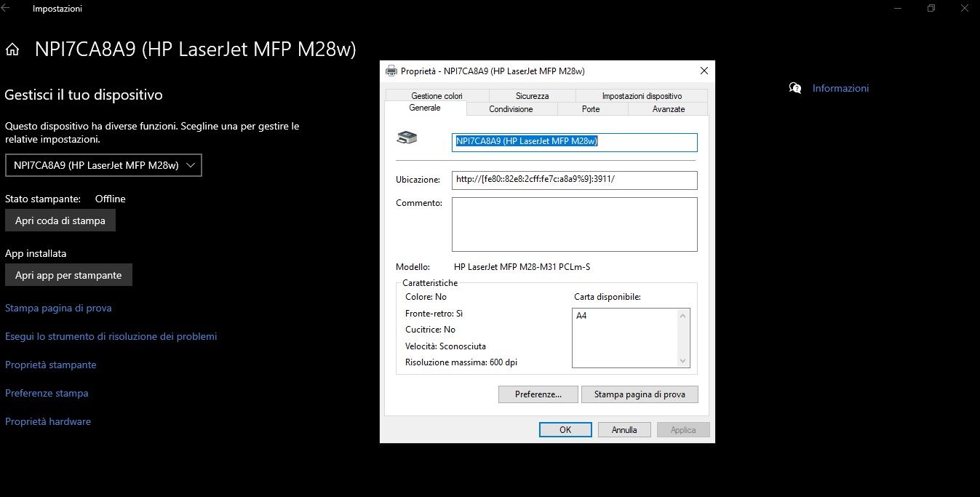Open the Avanzate tab
Image resolution: width=980 pixels, height=497 pixels.
(669, 108)
